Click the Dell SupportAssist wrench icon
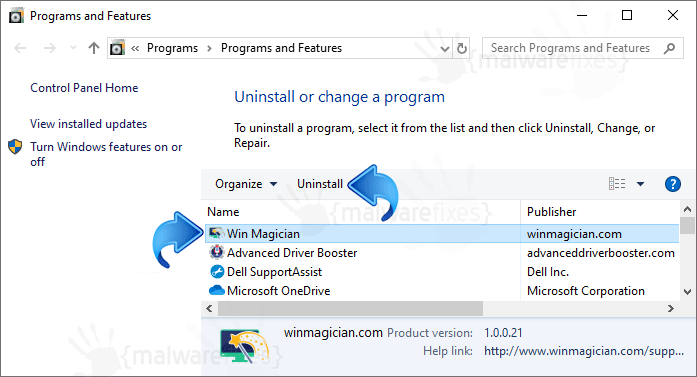 (217, 271)
